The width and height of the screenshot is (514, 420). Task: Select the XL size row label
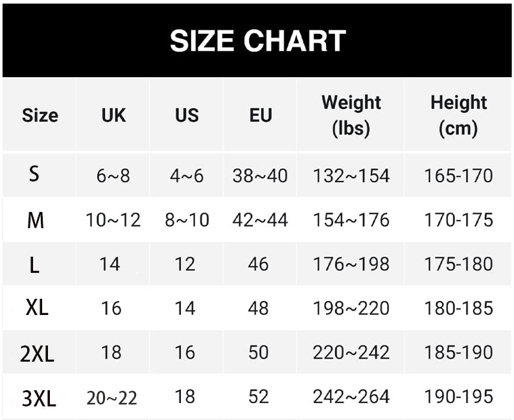point(37,308)
